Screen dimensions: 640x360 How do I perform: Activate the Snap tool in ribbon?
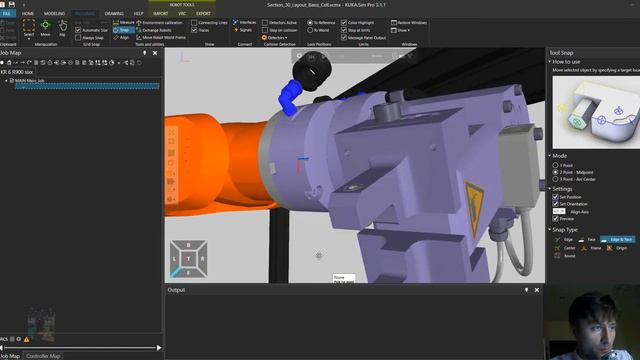pyautogui.click(x=123, y=30)
